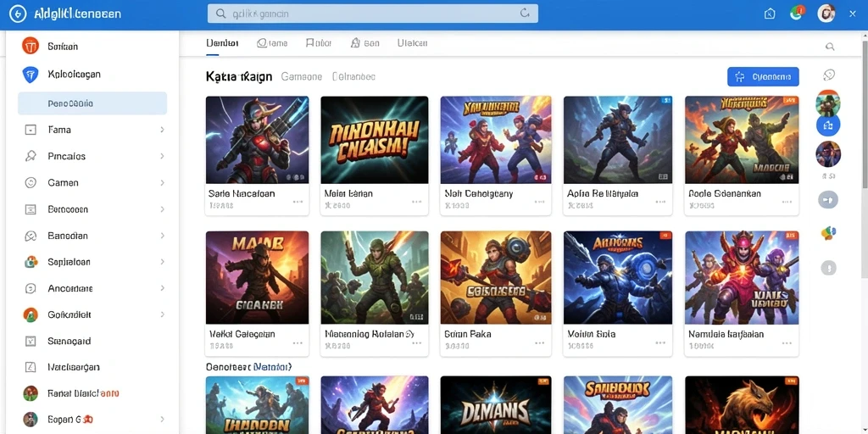Click the Ancomane sidebar icon
This screenshot has width=868, height=434.
pos(31,288)
